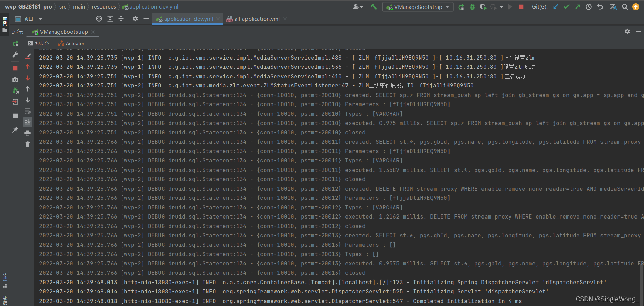This screenshot has width=644, height=306.
Task: Open the 项目 side tool window tab
Action: pos(5,25)
